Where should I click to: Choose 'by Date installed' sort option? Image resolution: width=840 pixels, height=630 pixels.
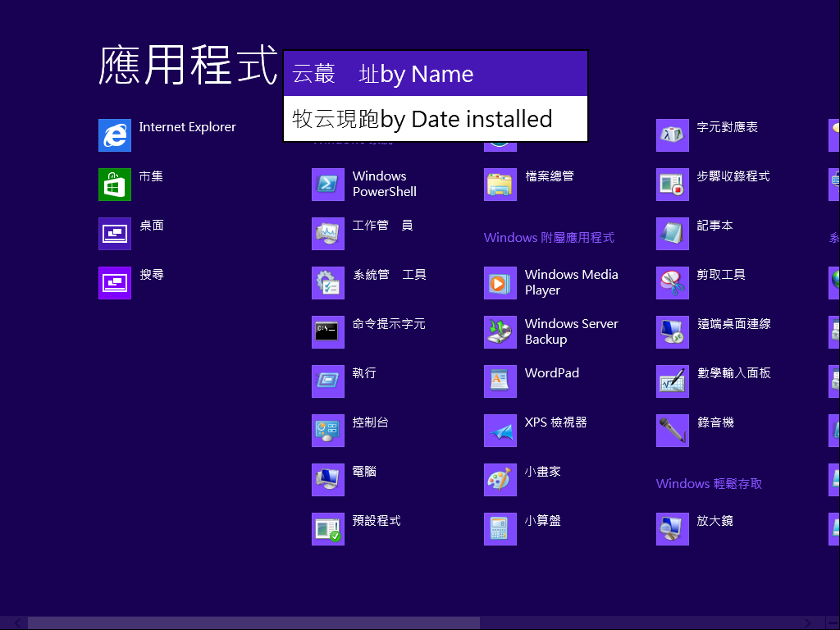pyautogui.click(x=436, y=120)
